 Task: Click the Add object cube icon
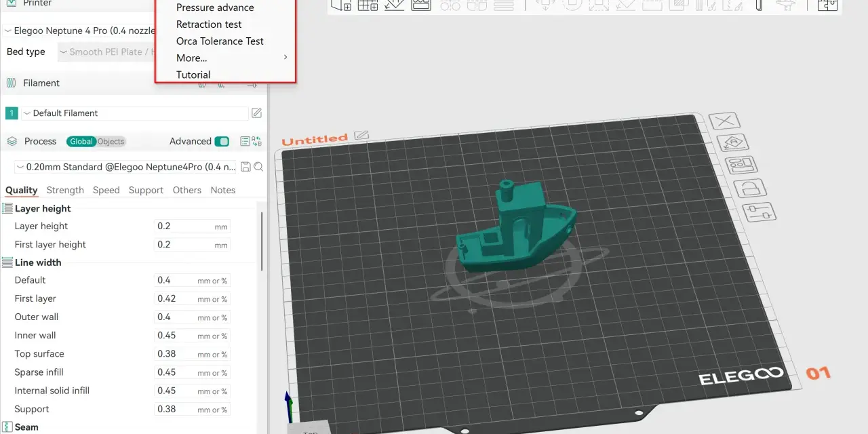point(341,5)
